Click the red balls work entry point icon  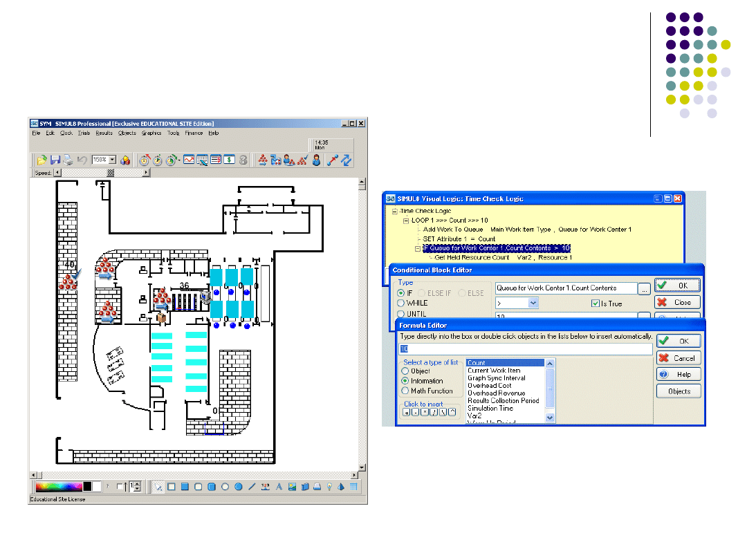click(263, 160)
